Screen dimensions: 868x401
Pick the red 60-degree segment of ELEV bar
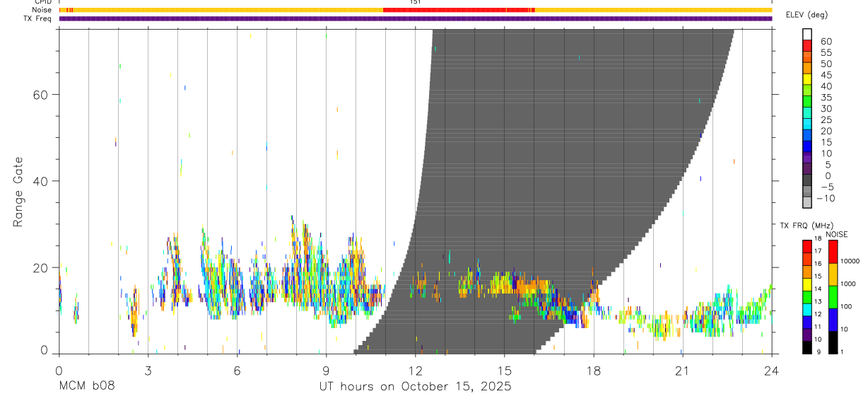[807, 45]
